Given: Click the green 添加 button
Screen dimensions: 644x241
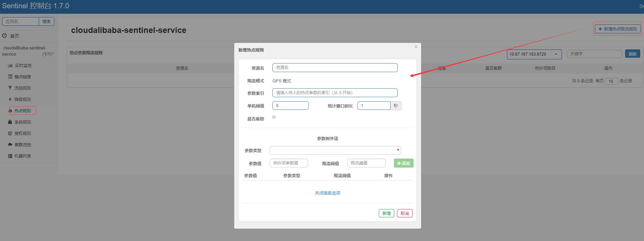Looking at the screenshot, I should point(404,163).
